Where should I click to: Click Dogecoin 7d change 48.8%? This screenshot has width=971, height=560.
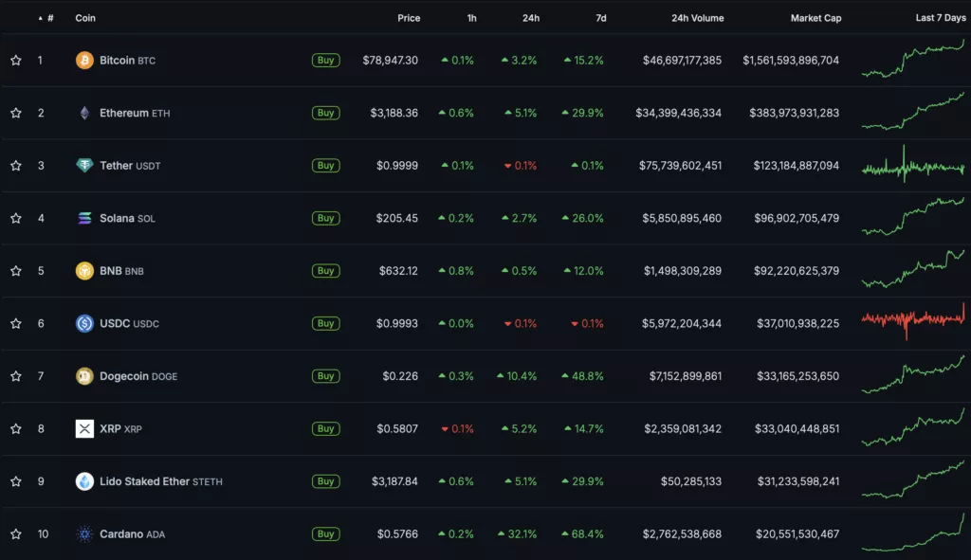(x=582, y=375)
